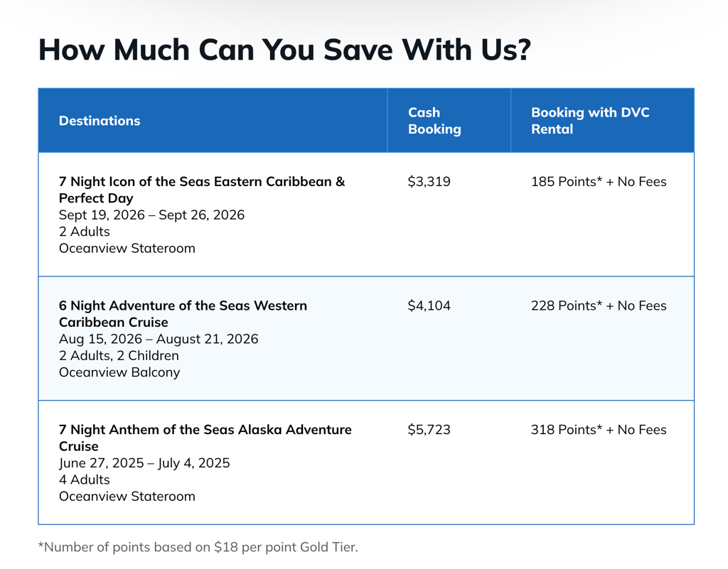
Task: Click the "2 Adults, 2 Children" text
Action: [x=119, y=355]
